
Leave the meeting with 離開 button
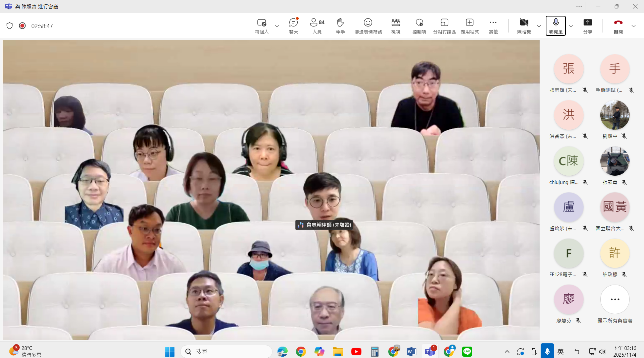618,25
